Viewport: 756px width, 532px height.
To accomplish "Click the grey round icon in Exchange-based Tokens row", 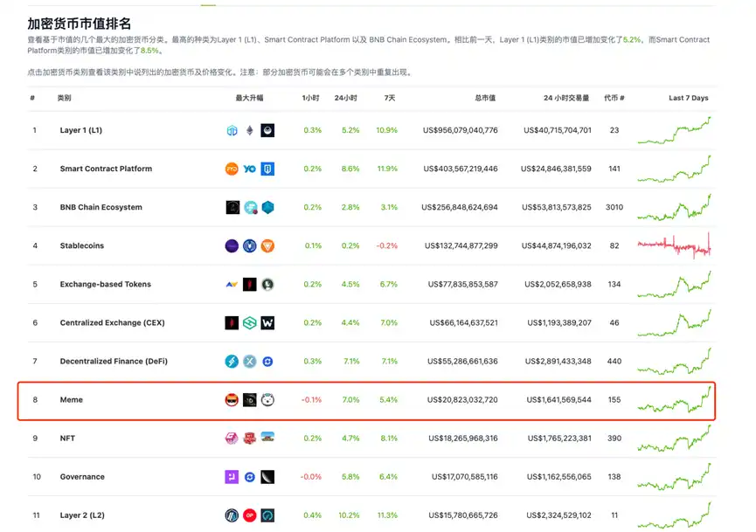I will click(267, 284).
